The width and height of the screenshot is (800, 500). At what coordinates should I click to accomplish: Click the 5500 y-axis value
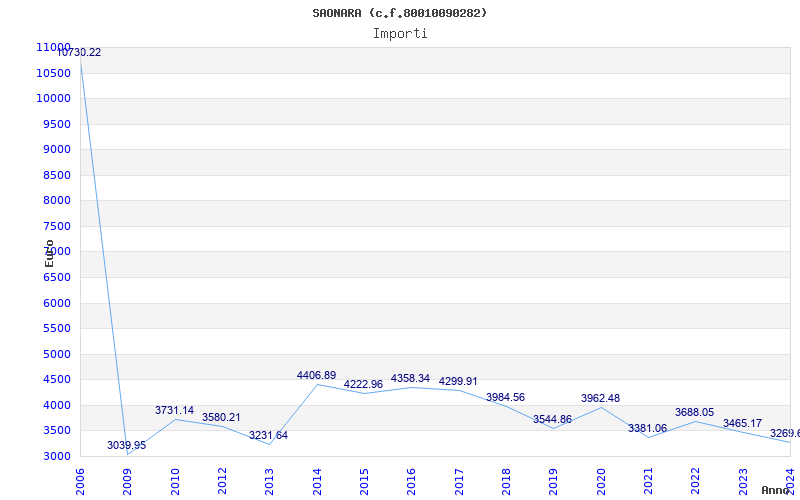coord(57,329)
